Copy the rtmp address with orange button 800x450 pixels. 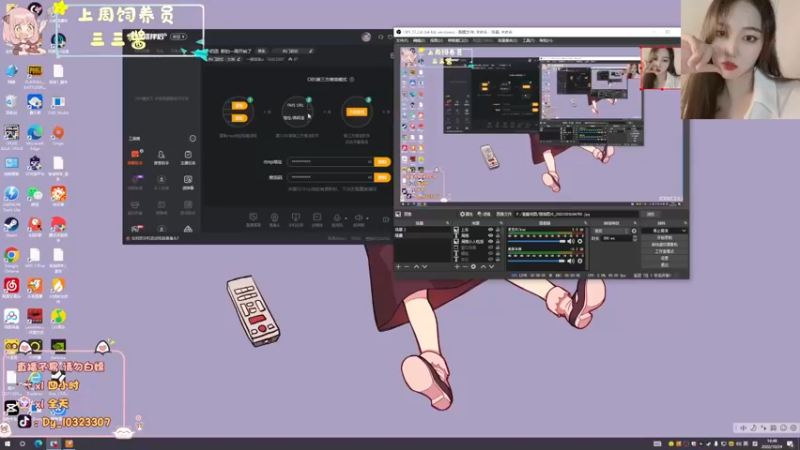382,162
